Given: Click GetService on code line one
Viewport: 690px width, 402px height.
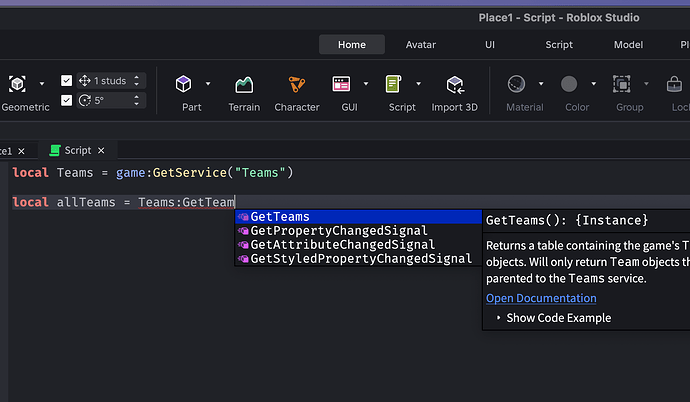Looking at the screenshot, I should point(190,172).
